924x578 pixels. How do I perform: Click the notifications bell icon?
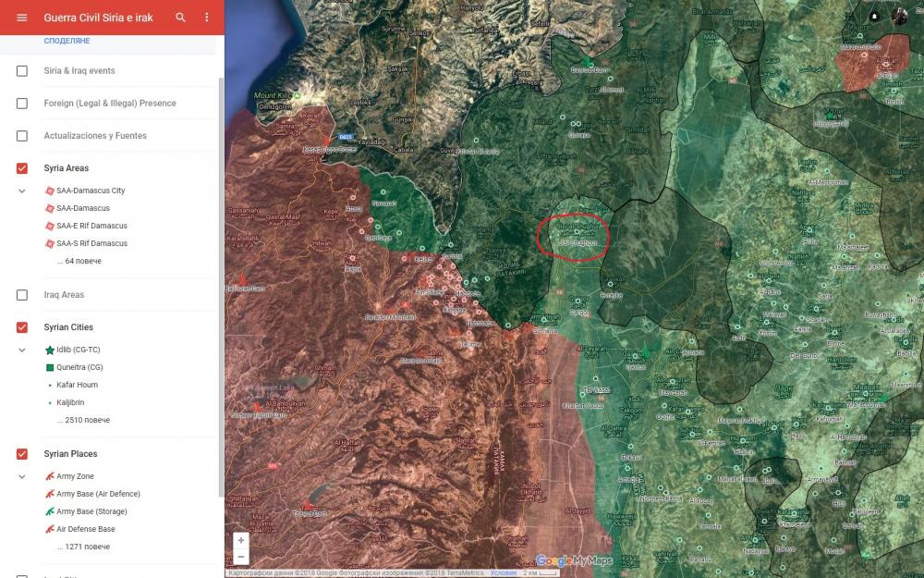(x=874, y=17)
